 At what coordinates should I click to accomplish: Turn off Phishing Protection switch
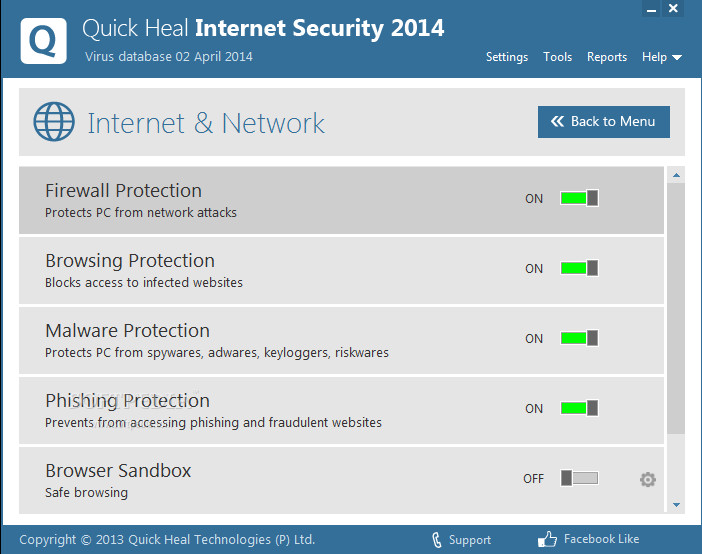(x=579, y=408)
